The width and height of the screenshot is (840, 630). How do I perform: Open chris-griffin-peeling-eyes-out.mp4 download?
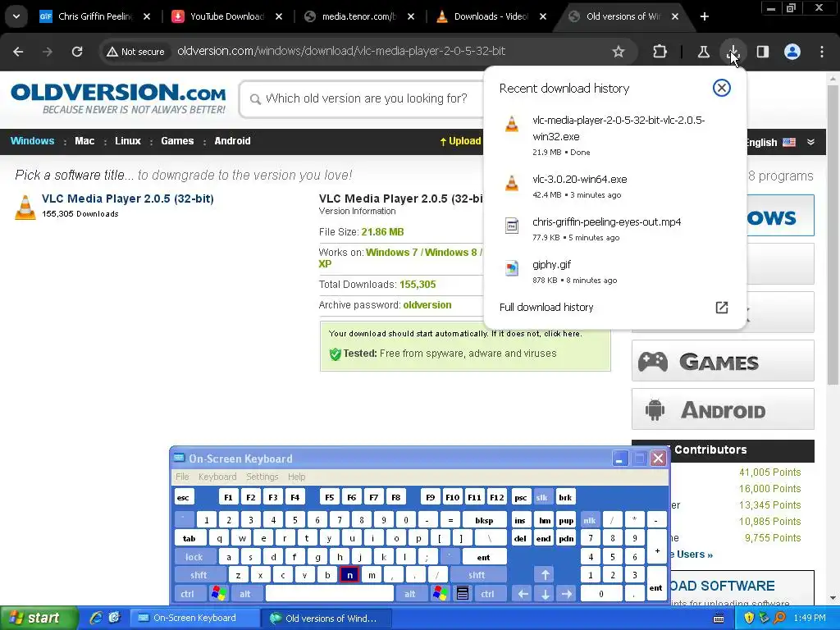coord(615,229)
